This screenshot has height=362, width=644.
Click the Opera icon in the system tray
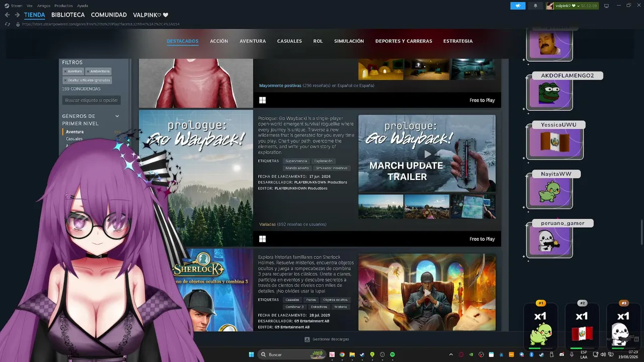pos(461,354)
